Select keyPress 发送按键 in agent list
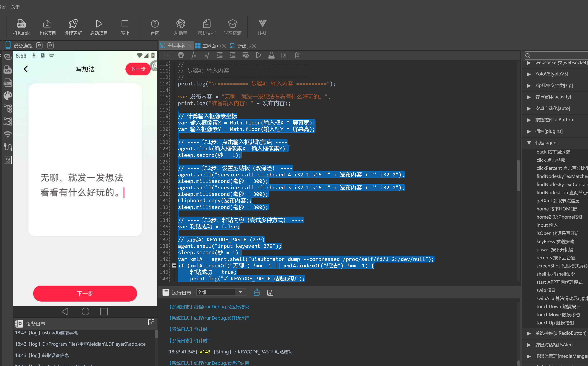Viewport: 588px width, 366px height. 555,241
